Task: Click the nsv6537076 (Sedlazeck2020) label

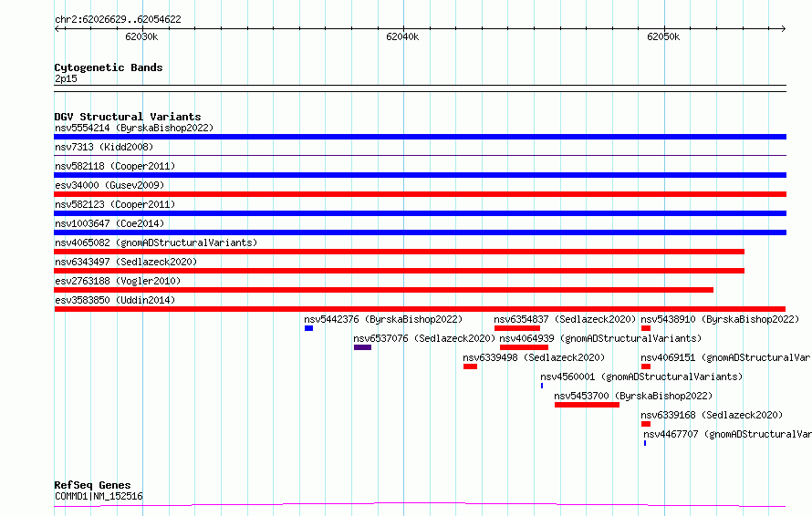Action: [424, 338]
